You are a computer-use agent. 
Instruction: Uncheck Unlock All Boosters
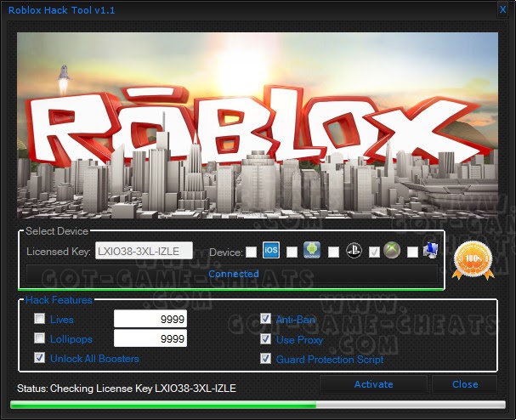click(39, 357)
